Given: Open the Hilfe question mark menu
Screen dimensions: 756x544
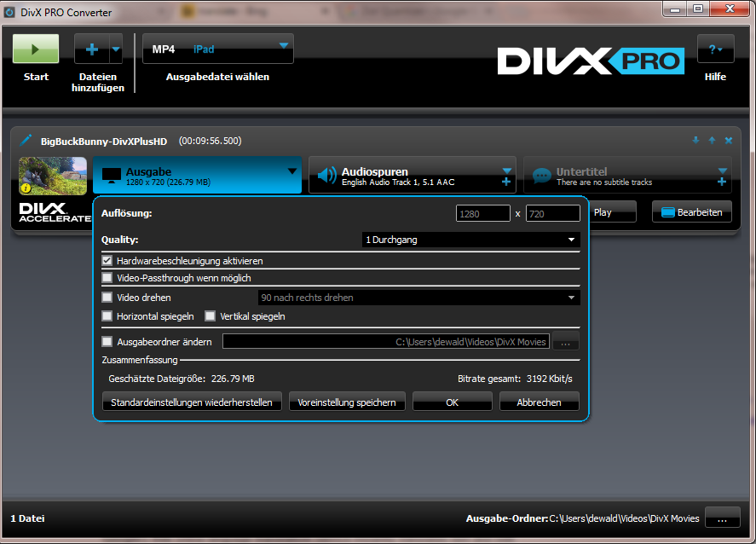Looking at the screenshot, I should 715,49.
